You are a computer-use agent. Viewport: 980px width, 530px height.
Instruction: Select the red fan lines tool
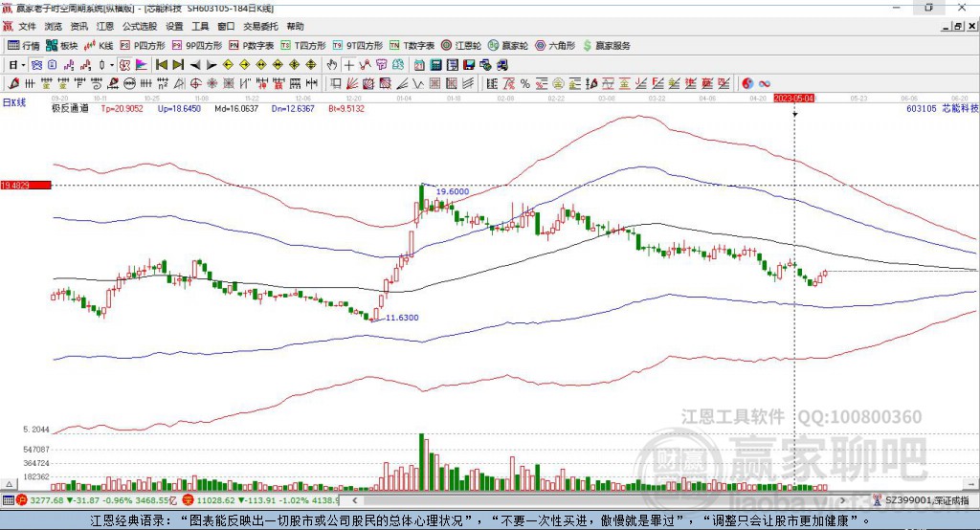[x=352, y=84]
